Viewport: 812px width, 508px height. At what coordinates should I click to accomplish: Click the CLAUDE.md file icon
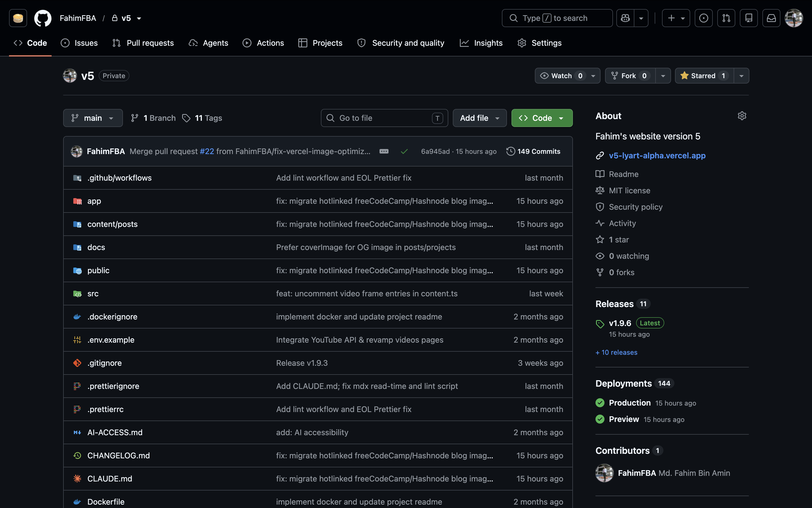click(77, 479)
